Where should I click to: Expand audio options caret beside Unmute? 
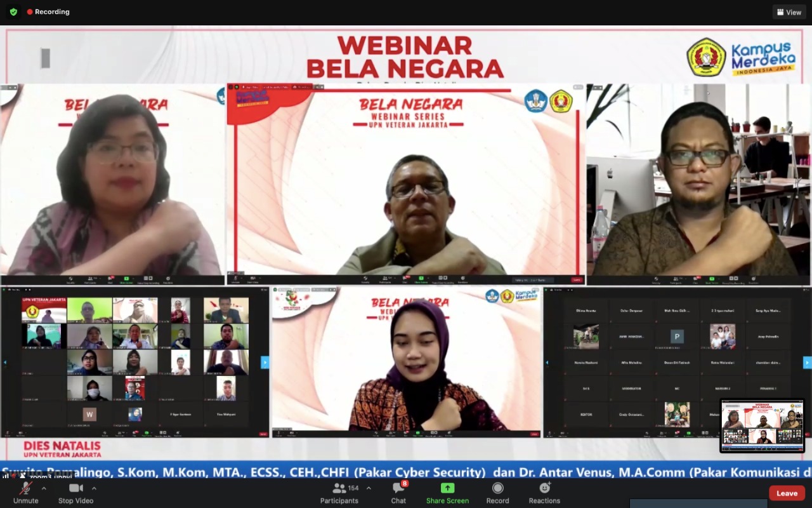pyautogui.click(x=44, y=488)
